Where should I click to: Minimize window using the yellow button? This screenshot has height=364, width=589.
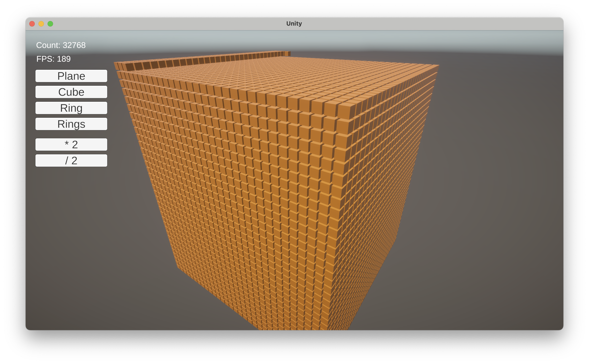pyautogui.click(x=41, y=24)
